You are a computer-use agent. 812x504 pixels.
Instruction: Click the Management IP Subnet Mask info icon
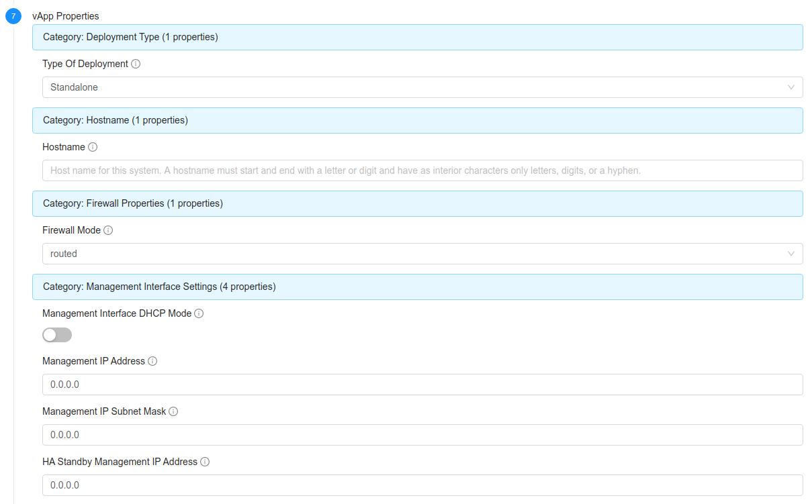173,411
